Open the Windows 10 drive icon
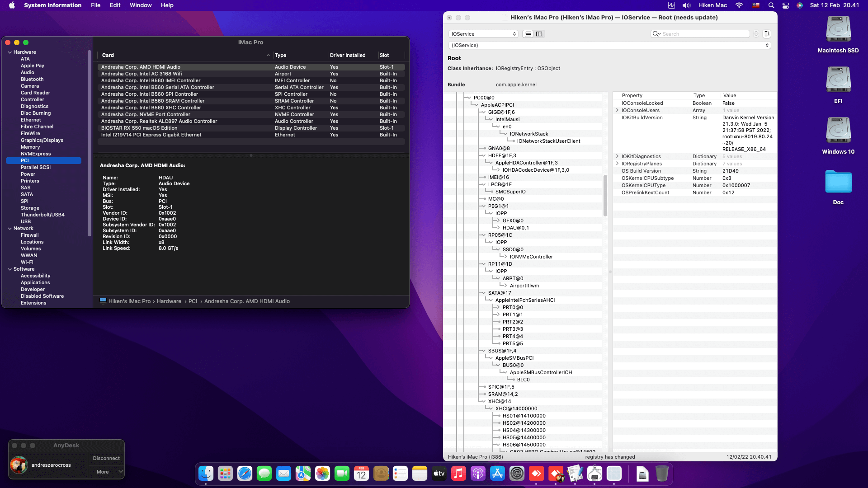868x488 pixels. [x=838, y=131]
